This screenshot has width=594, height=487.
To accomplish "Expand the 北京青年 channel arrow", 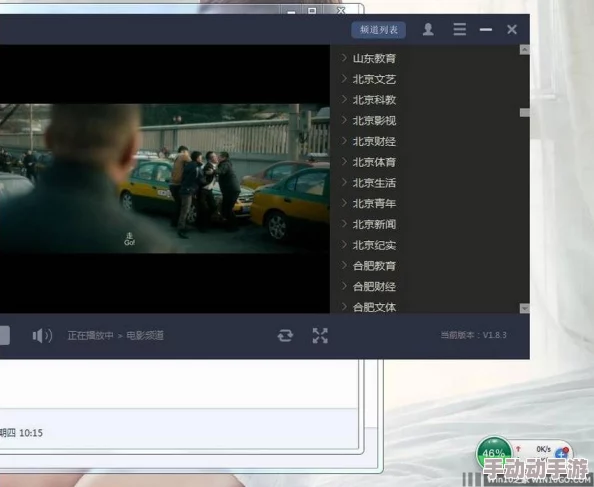I will click(x=344, y=203).
